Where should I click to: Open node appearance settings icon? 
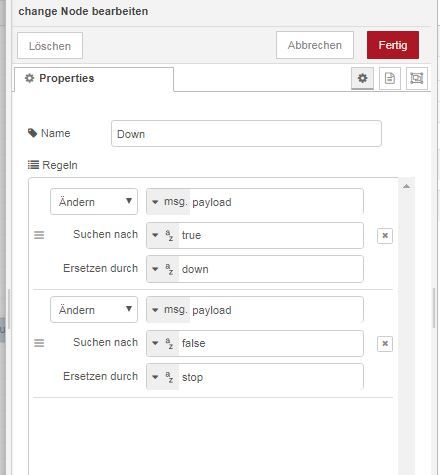click(417, 78)
